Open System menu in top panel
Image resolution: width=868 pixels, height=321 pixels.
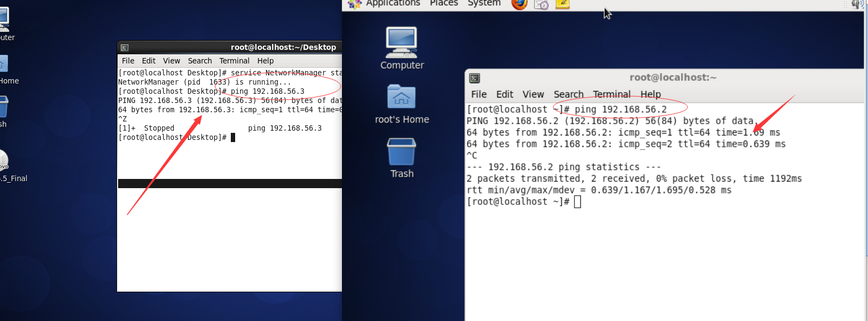click(484, 3)
